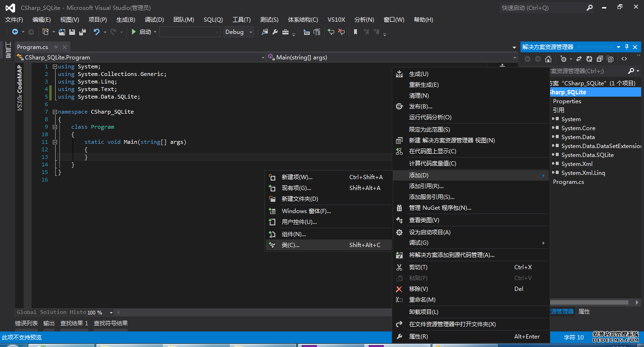Select 类(C)... in the Add submenu
This screenshot has height=347, width=644.
[290, 245]
